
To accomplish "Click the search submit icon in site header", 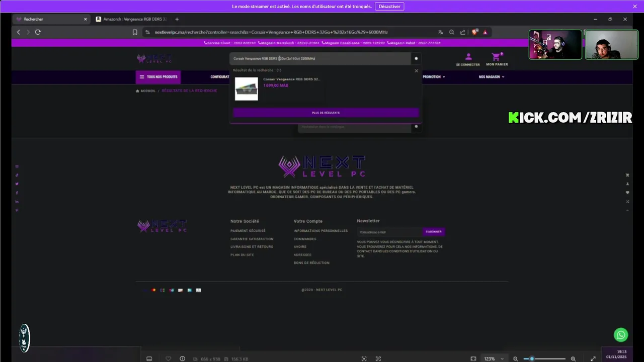I will pos(416,58).
